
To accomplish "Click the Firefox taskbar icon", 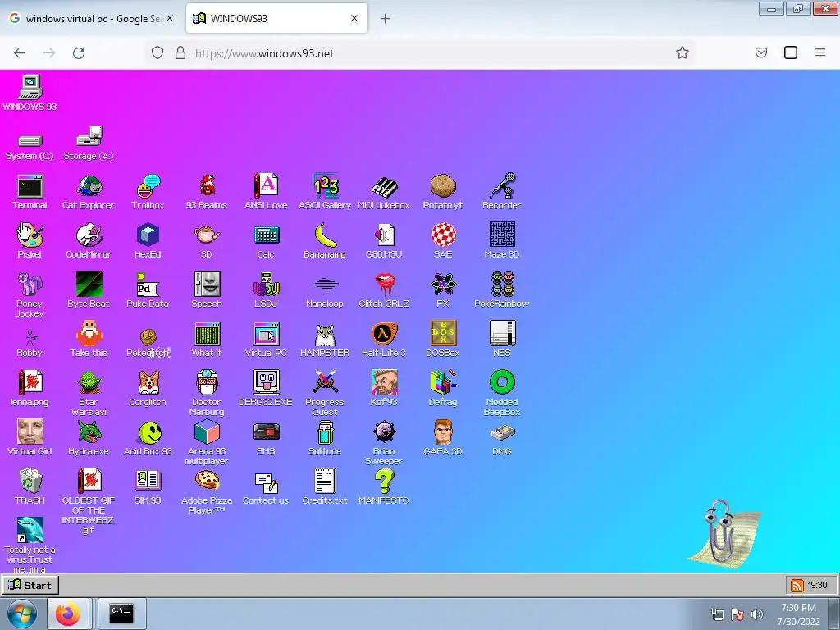I will [x=68, y=614].
